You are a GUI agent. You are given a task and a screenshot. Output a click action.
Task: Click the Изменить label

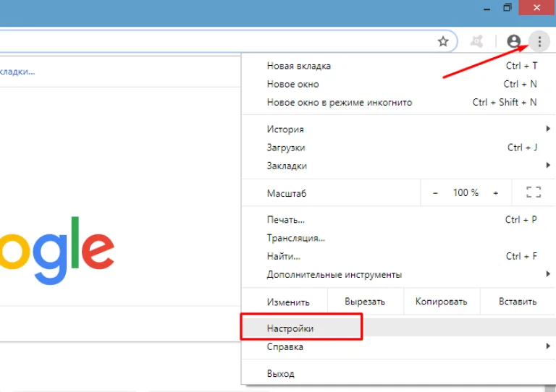[x=288, y=302]
